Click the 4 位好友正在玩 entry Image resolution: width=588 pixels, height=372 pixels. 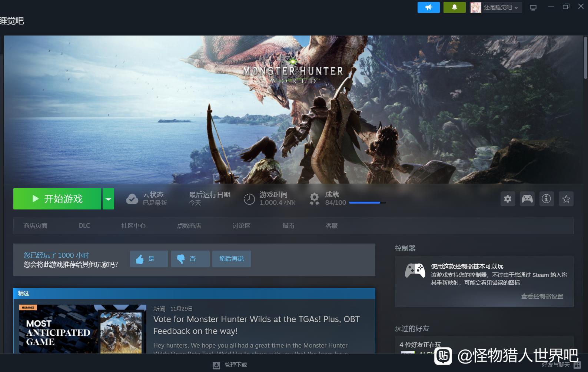point(421,345)
